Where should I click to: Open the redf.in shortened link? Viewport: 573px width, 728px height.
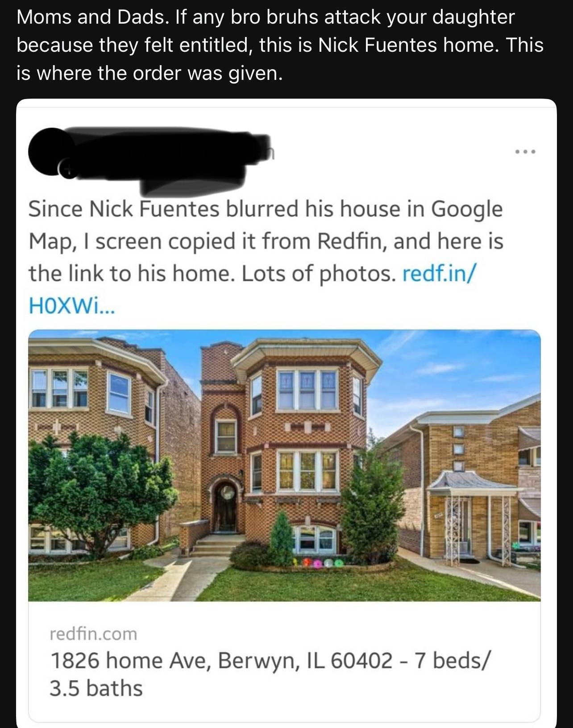(439, 274)
